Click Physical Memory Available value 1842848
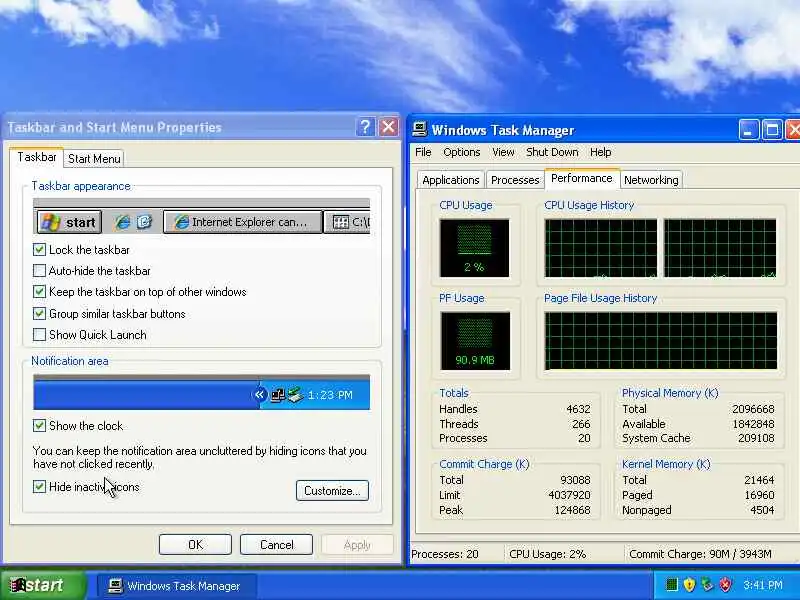800x600 pixels. [x=753, y=424]
